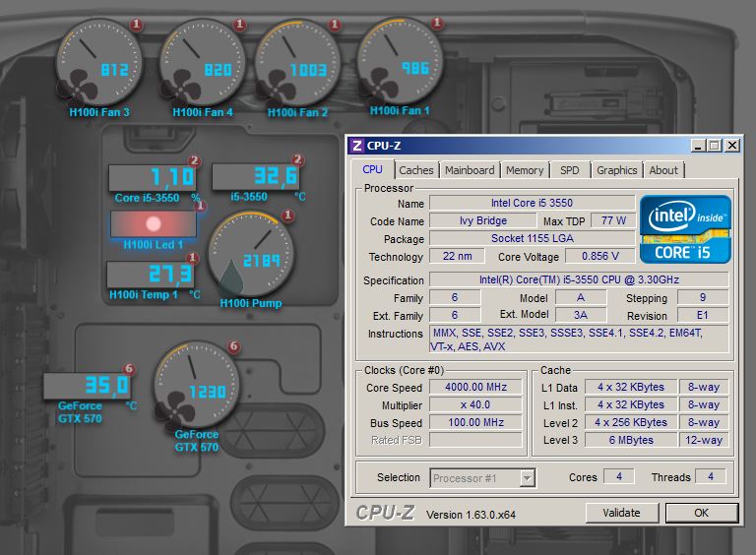Viewport: 756px width, 555px height.
Task: Minimize the CPU-Z window
Action: point(698,146)
